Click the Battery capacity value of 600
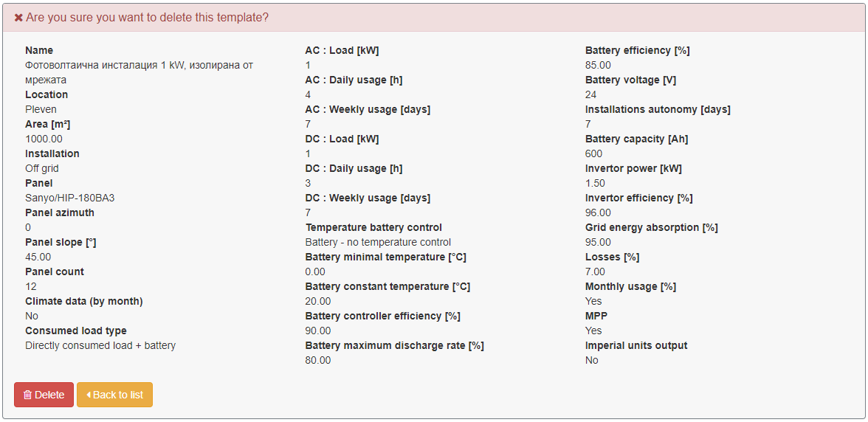The width and height of the screenshot is (868, 422). point(593,153)
